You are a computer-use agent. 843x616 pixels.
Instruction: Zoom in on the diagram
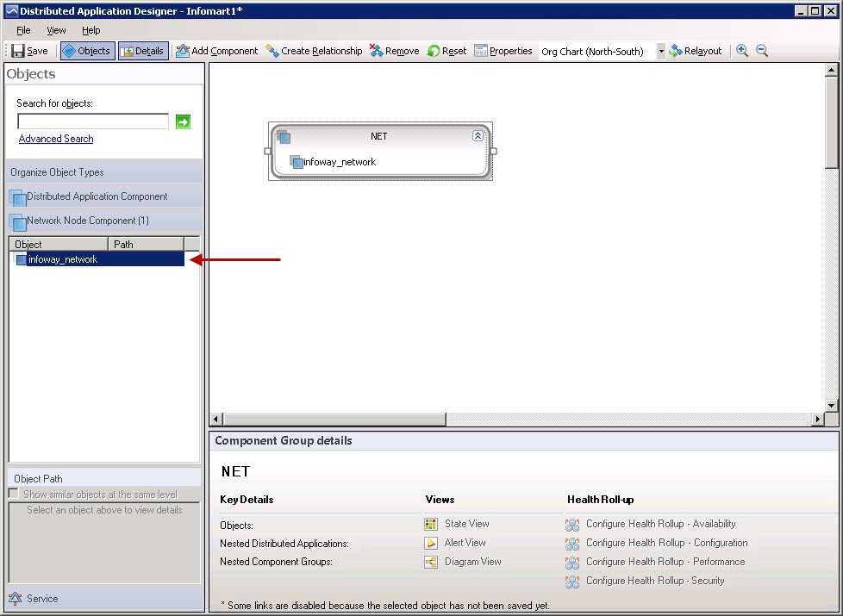(742, 51)
